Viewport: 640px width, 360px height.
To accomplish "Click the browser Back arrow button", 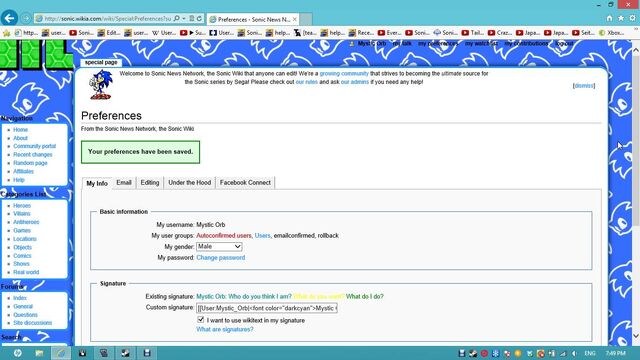I will pos(9,18).
